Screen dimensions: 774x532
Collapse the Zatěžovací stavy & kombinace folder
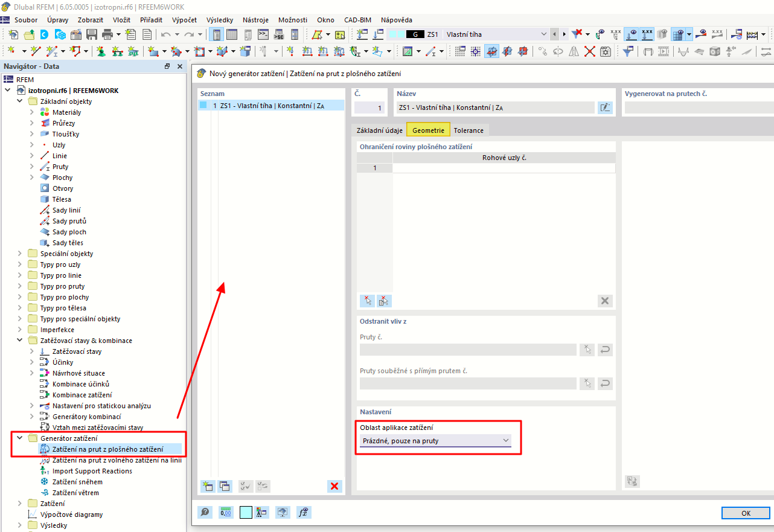[19, 340]
